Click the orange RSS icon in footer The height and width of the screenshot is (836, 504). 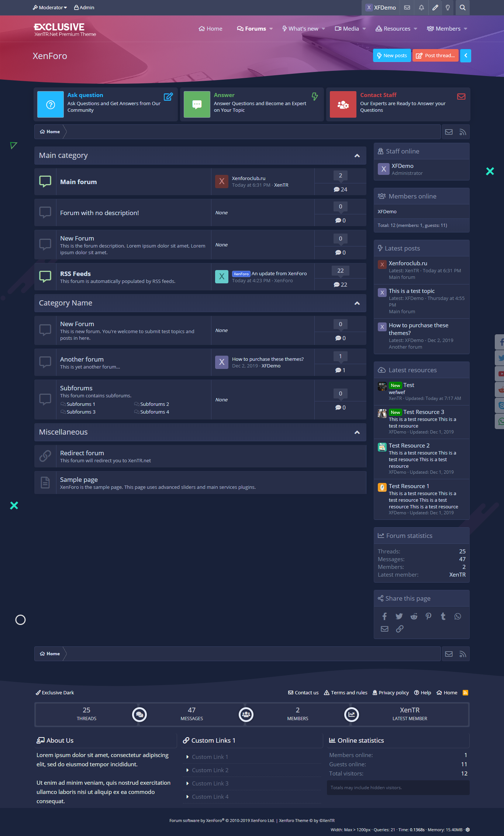pos(465,692)
